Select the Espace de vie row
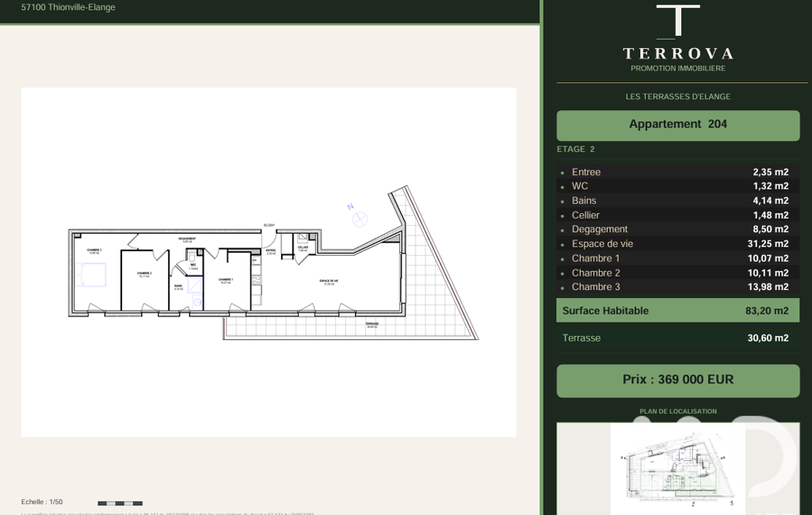Viewport: 812px width, 515px height. [x=678, y=243]
